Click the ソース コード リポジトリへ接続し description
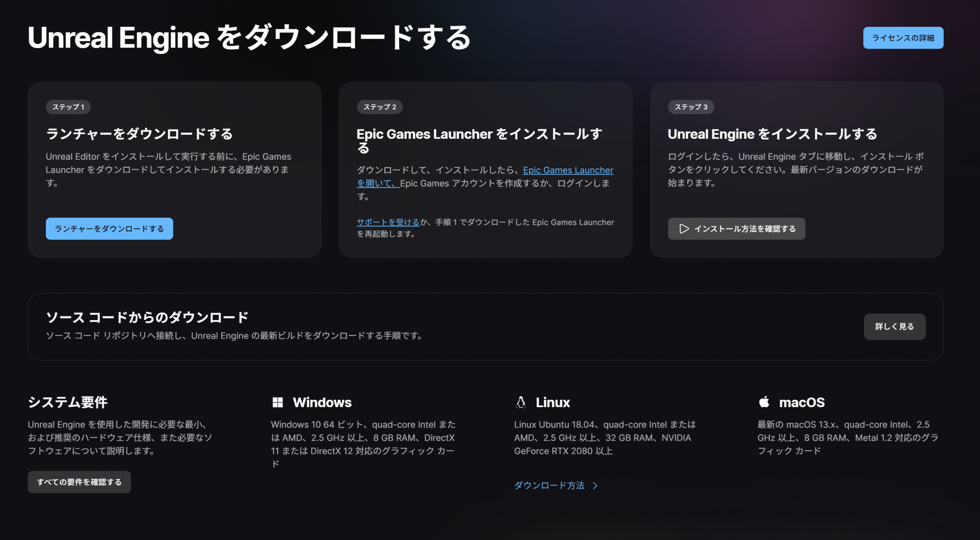Screen dimensions: 980x540 click(234, 336)
